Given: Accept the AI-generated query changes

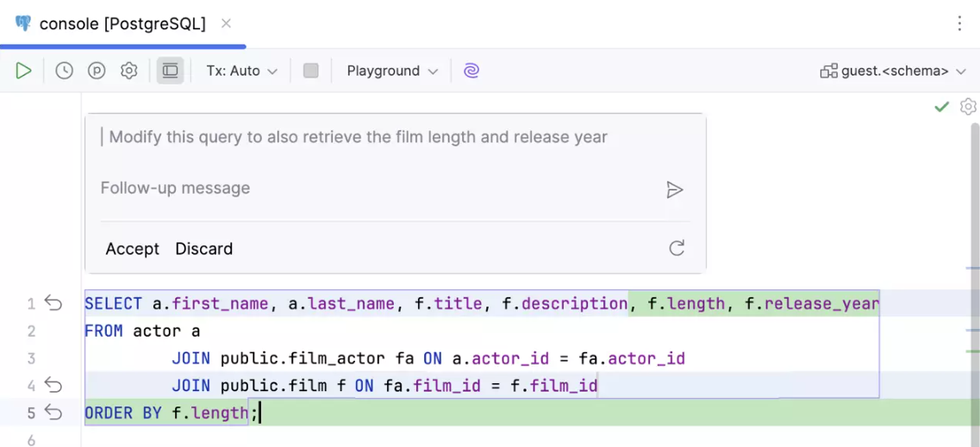Looking at the screenshot, I should [132, 249].
